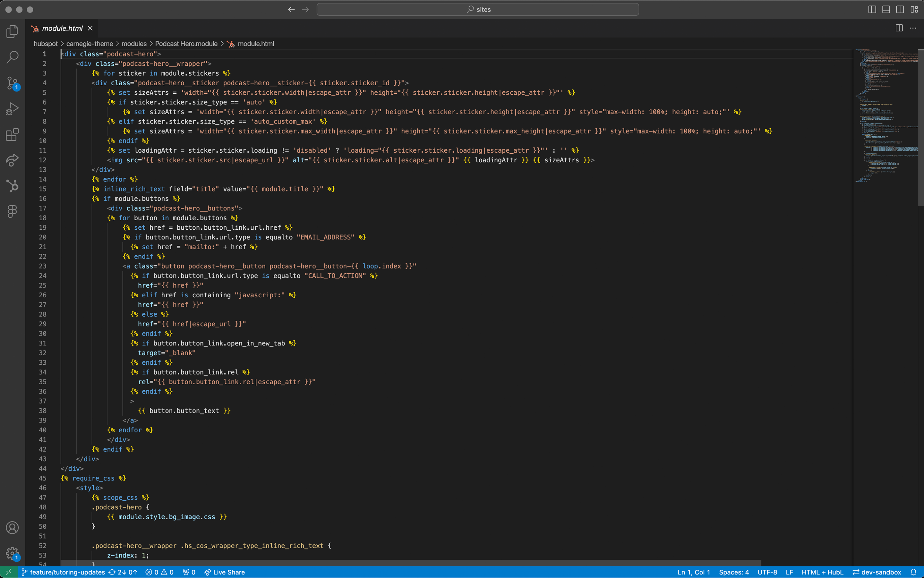Open the editor More Actions ellipsis menu
Image resolution: width=924 pixels, height=578 pixels.
(x=913, y=28)
